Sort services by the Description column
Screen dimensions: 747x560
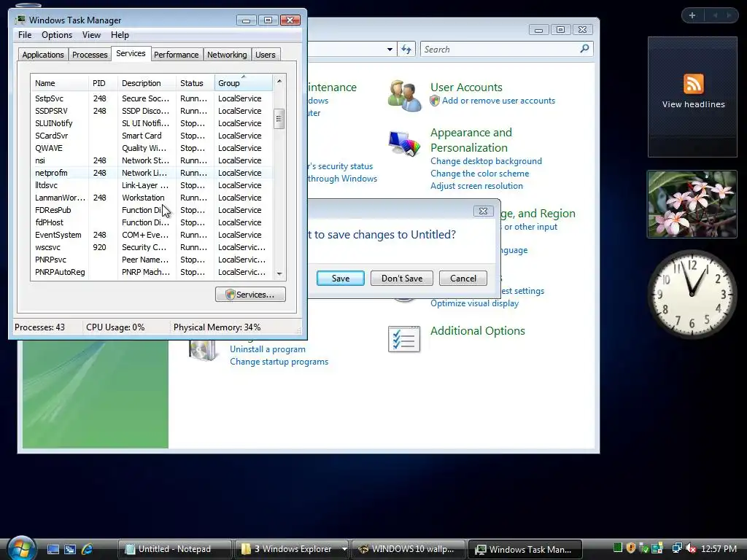pyautogui.click(x=147, y=83)
